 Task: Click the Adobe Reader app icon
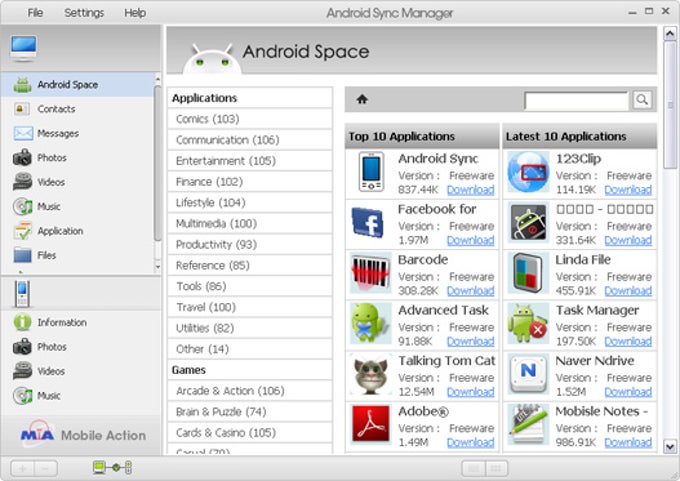(x=371, y=424)
